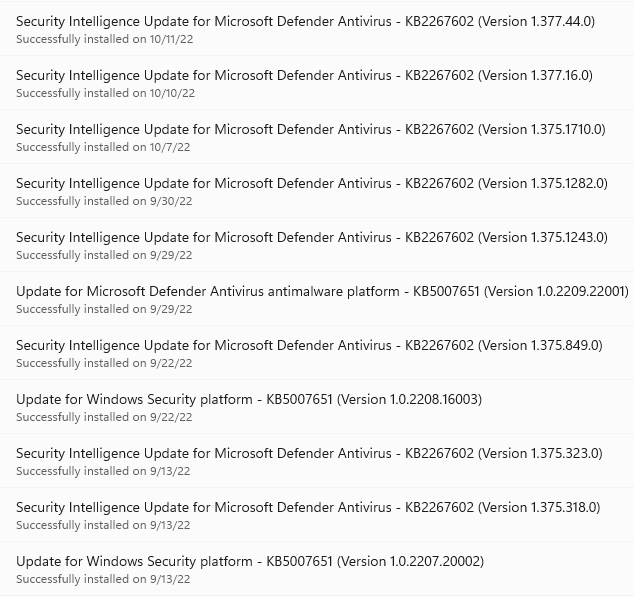Select the update installed on 10/7/22
The image size is (634, 597).
tap(317, 137)
